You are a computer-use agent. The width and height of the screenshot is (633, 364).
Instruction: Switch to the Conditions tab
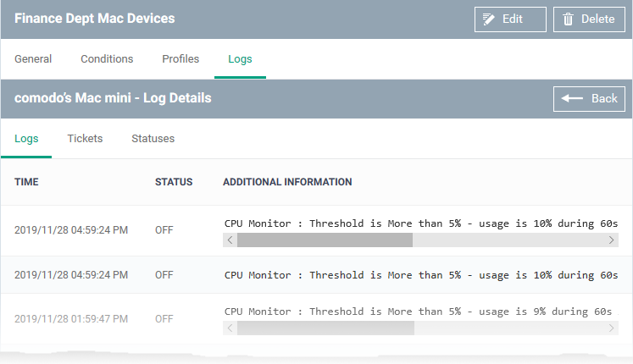click(107, 59)
